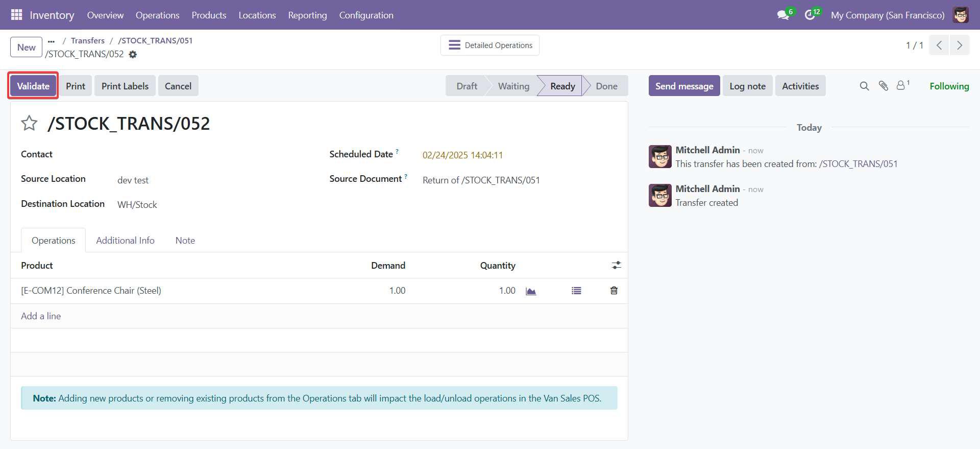Viewport: 980px width, 449px height.
Task: Select the Done status stage
Action: coord(606,86)
